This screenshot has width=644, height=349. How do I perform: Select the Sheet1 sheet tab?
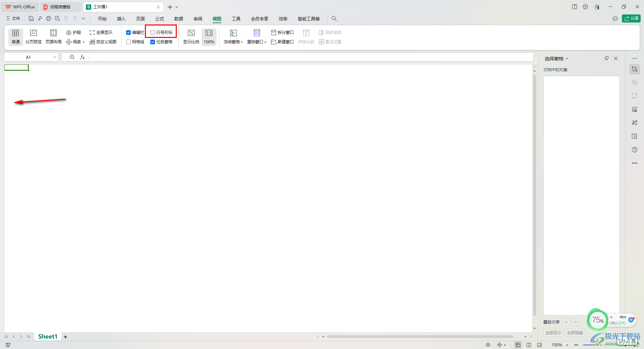pos(48,337)
